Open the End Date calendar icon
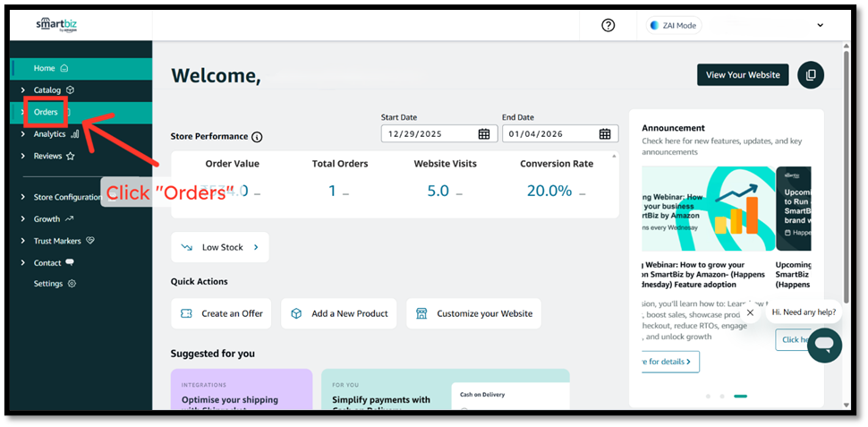Image resolution: width=868 pixels, height=427 pixels. [605, 134]
